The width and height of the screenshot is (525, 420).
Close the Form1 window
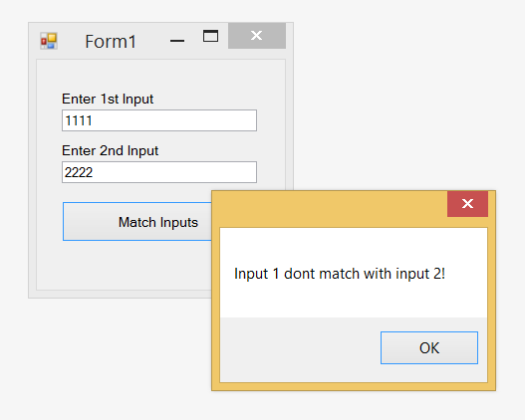tap(257, 36)
